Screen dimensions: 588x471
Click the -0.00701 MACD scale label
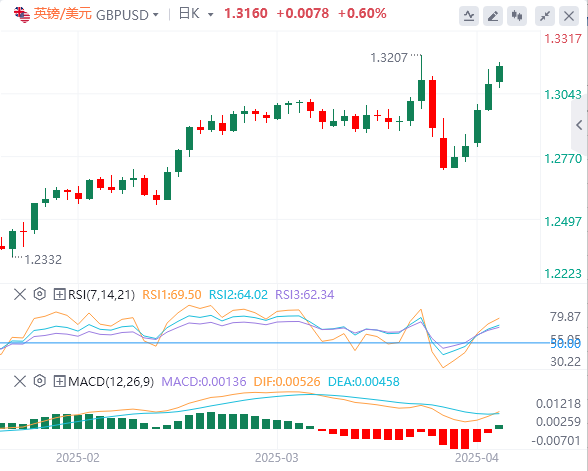[x=556, y=441]
